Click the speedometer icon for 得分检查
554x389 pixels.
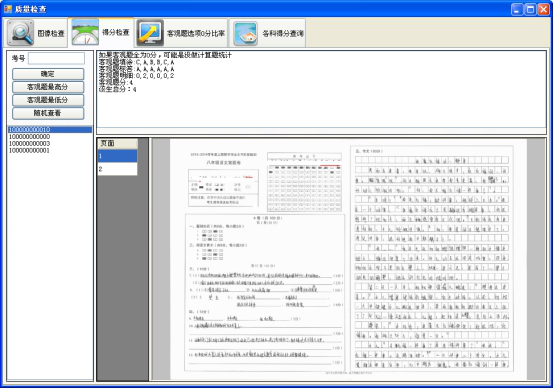pos(85,32)
